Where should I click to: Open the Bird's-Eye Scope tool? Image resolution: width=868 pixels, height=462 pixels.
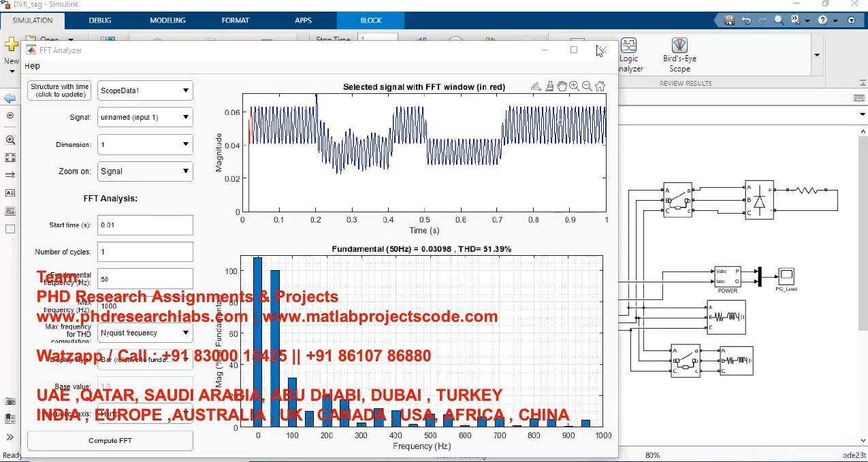click(x=679, y=54)
